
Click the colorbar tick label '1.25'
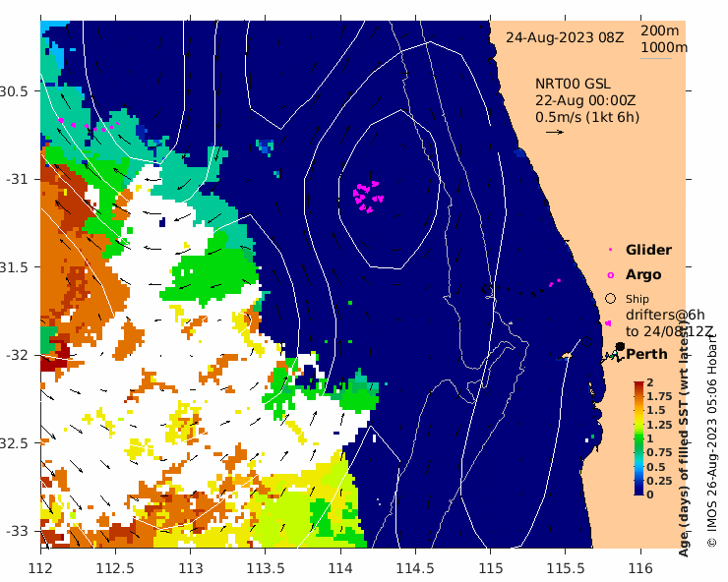[659, 425]
